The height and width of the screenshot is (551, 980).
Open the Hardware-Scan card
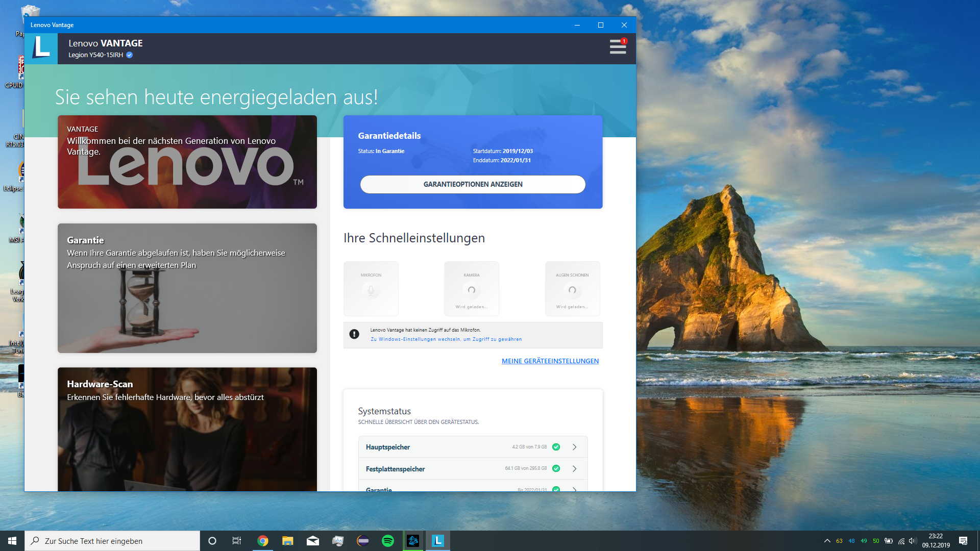tap(187, 429)
